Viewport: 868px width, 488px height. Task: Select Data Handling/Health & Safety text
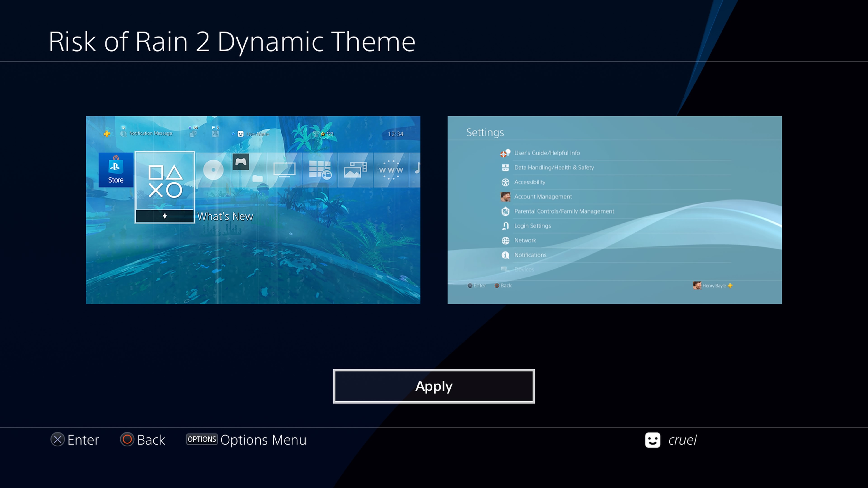554,167
